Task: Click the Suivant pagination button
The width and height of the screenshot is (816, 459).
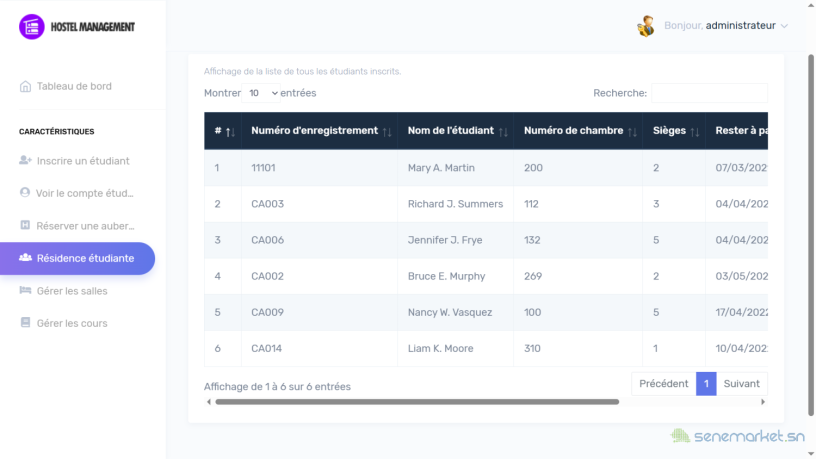Action: tap(742, 384)
